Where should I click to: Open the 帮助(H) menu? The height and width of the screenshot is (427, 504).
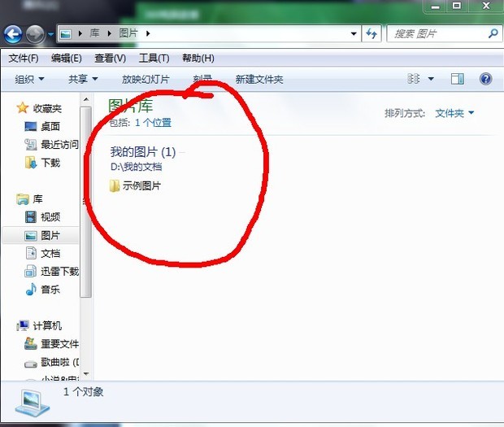pyautogui.click(x=198, y=59)
